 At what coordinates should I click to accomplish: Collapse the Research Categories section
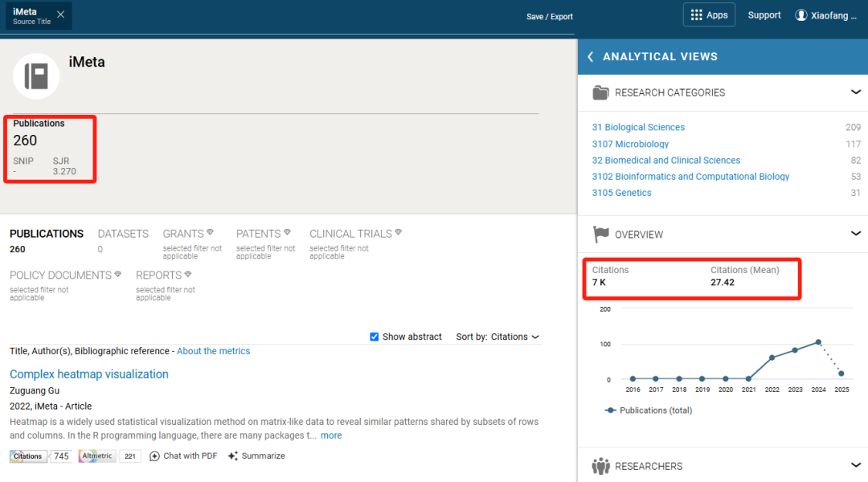(855, 92)
